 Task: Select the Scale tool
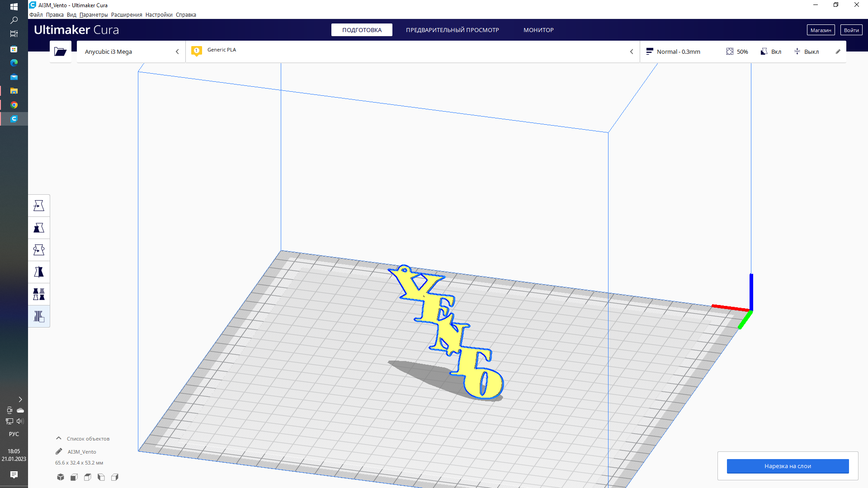[x=39, y=228]
